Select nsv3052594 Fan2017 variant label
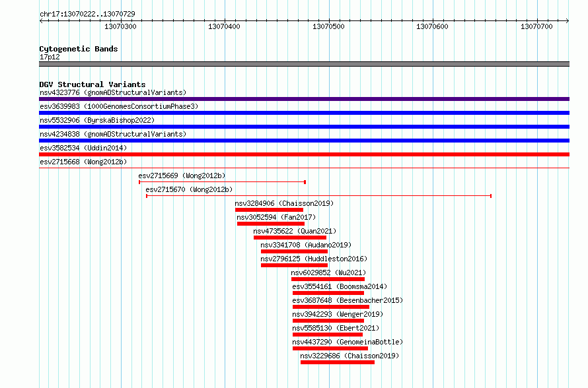This screenshot has width=588, height=388. tap(276, 217)
